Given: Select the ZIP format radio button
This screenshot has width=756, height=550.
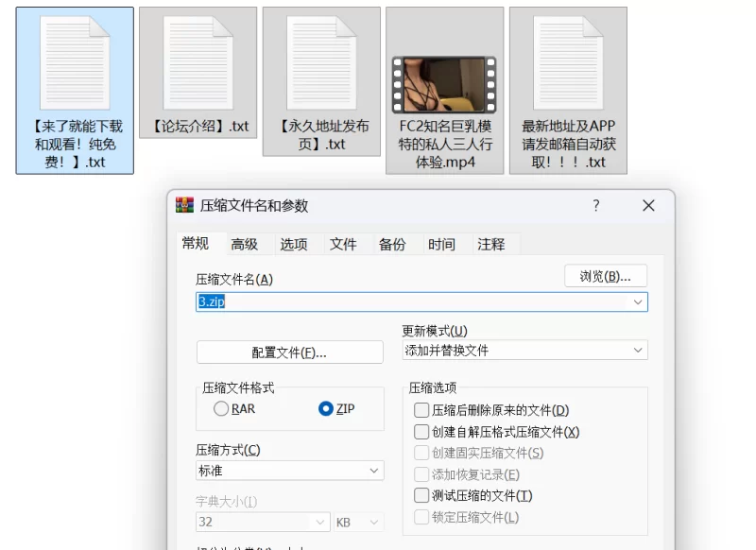Looking at the screenshot, I should click(x=326, y=409).
